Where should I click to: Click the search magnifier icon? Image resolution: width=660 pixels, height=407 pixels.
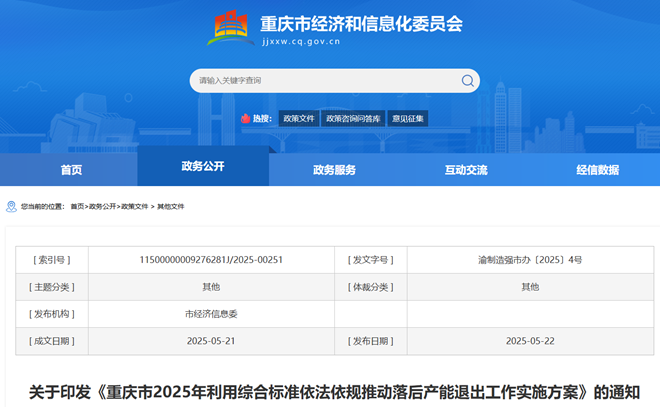coord(467,81)
